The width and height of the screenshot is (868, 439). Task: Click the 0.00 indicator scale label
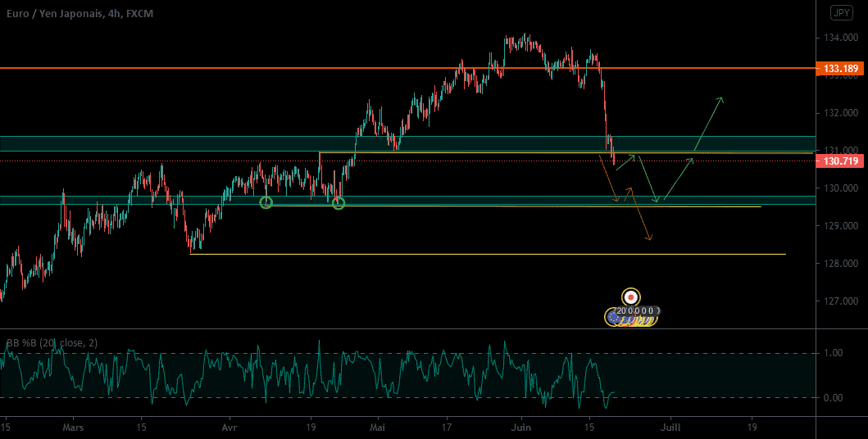(834, 397)
